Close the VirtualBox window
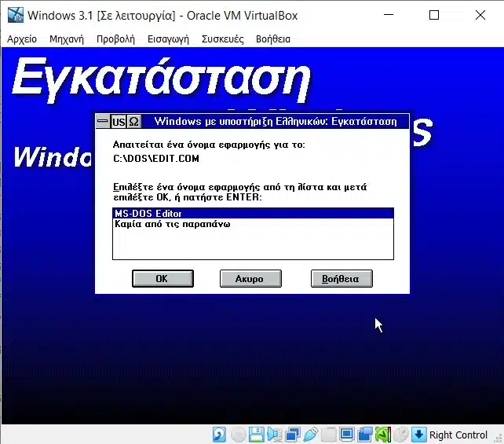Viewport: 504px width, 444px height. [x=480, y=15]
